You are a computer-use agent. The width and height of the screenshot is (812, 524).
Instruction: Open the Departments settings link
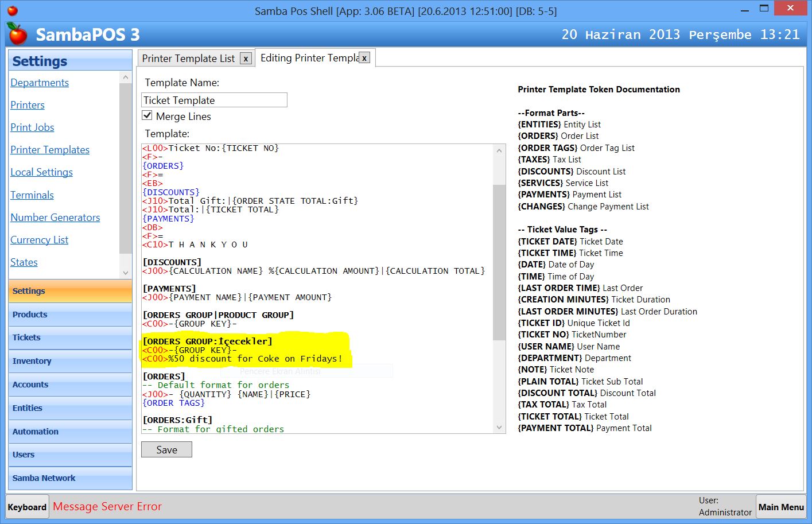click(40, 83)
